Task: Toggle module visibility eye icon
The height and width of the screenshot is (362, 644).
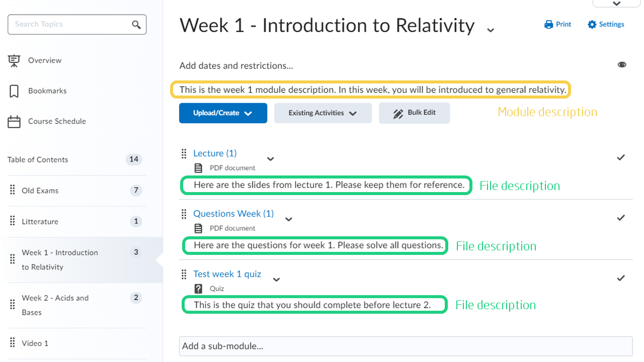Action: [x=622, y=65]
